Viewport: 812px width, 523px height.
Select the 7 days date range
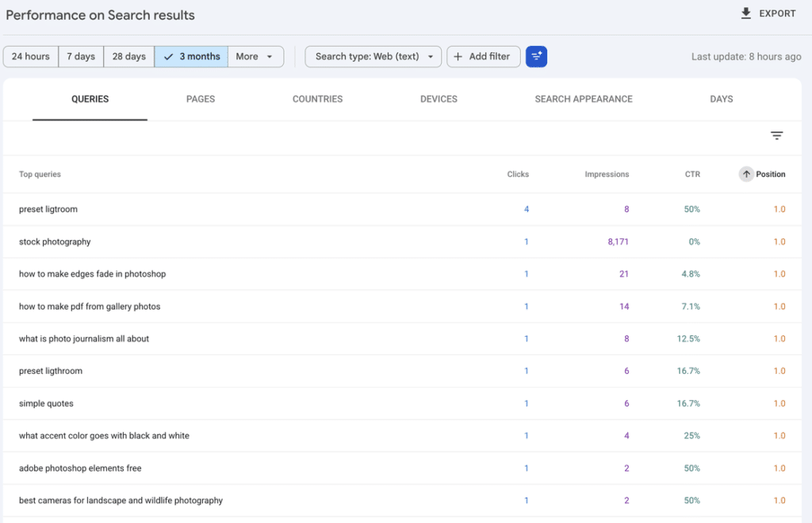[x=81, y=56]
